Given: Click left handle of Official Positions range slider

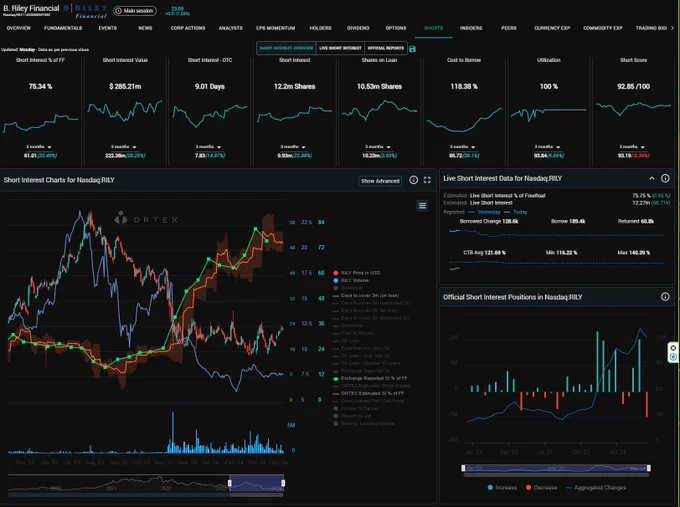Looking at the screenshot, I should 463,468.
